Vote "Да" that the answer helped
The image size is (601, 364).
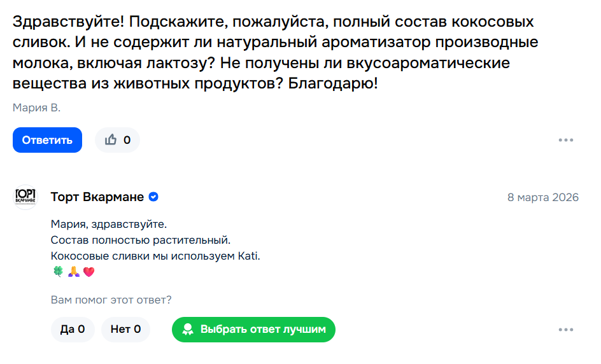coord(72,329)
